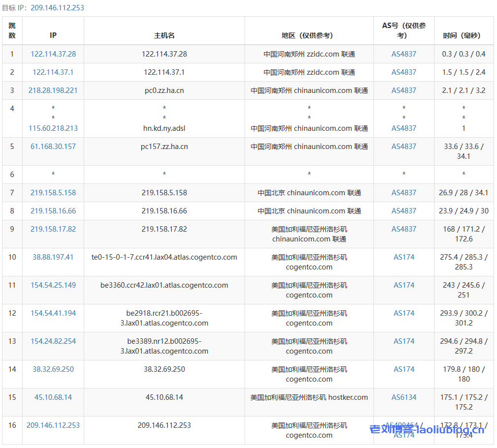Click IP link 45.10.68.14
Image resolution: width=497 pixels, height=448 pixels.
point(53,397)
